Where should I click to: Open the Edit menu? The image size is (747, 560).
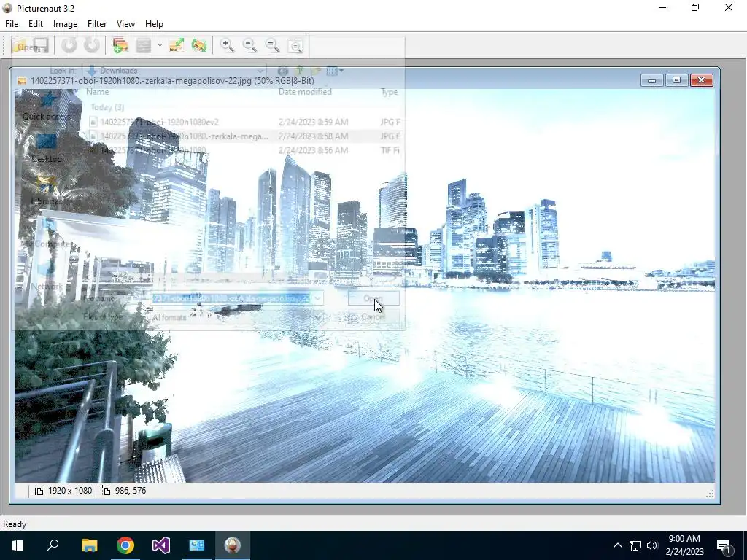click(35, 24)
